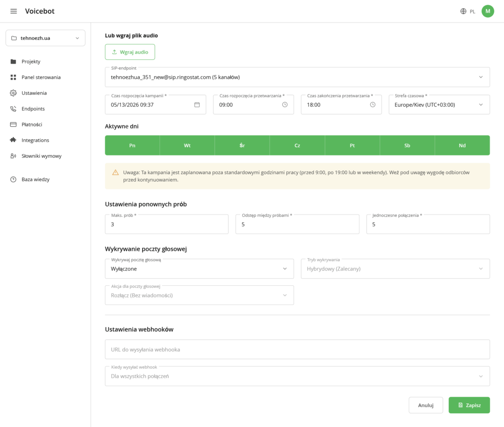
Task: Click the webhook URL input field
Action: 297,349
